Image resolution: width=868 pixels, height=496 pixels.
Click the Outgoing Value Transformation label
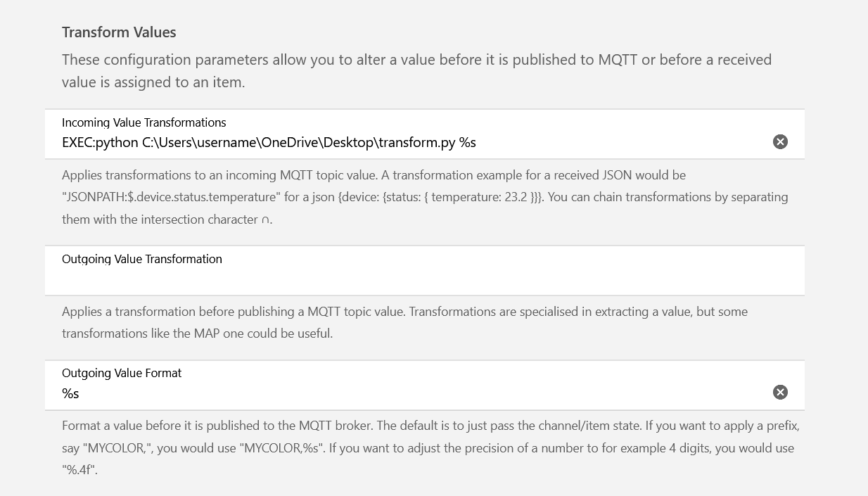141,259
